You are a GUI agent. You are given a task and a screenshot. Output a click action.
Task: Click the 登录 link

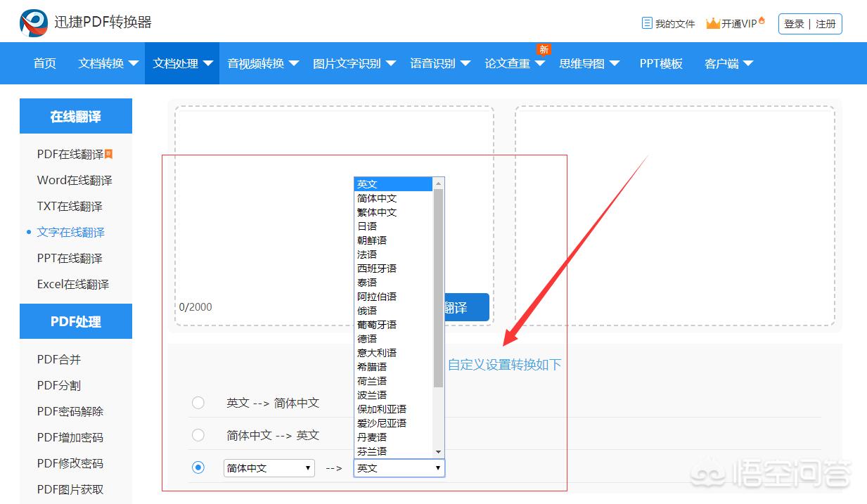[794, 24]
